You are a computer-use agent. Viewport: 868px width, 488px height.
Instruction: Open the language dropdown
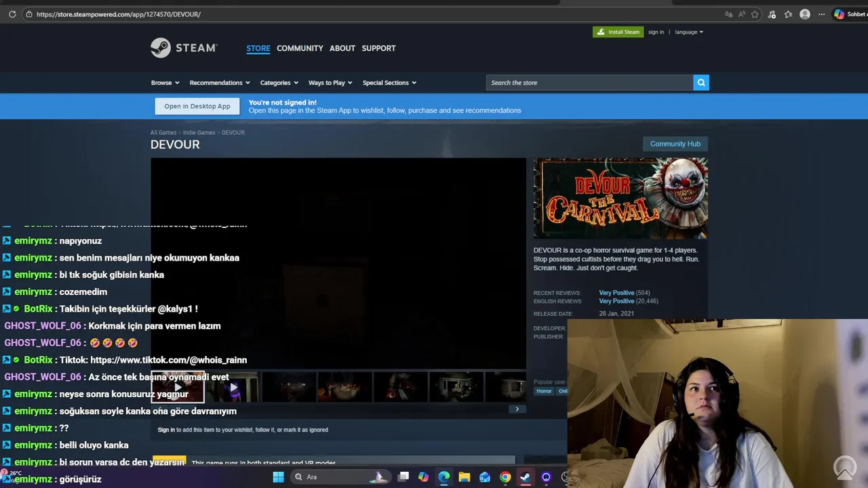(x=689, y=32)
